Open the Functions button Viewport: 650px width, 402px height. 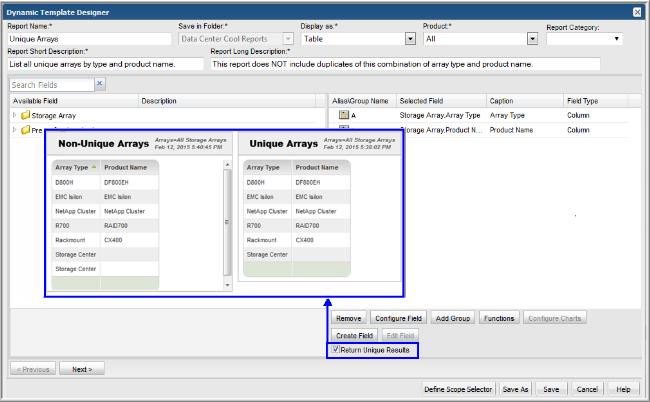click(497, 318)
